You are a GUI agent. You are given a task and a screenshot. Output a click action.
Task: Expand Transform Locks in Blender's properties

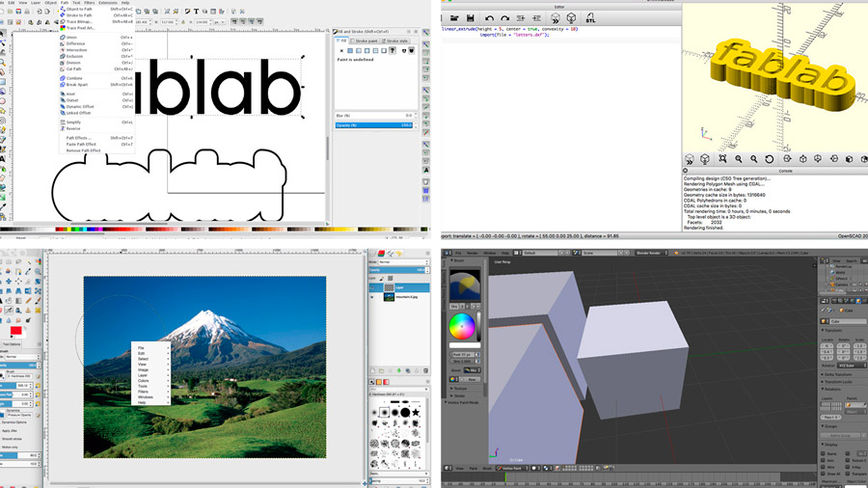[x=837, y=382]
